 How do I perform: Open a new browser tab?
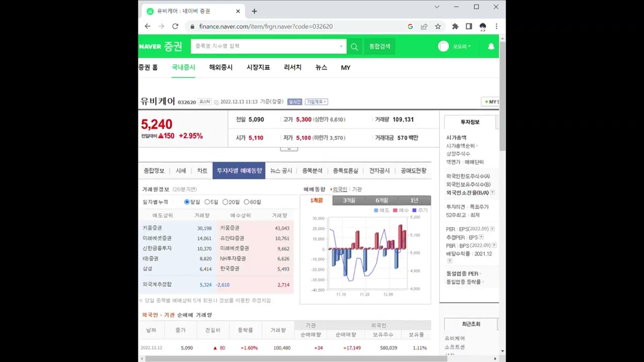pos(254,11)
